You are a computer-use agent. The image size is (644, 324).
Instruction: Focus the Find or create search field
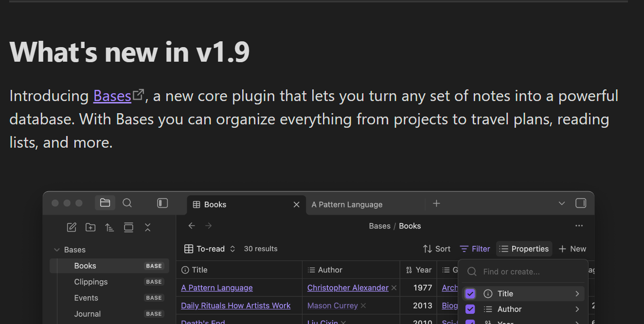[523, 272]
